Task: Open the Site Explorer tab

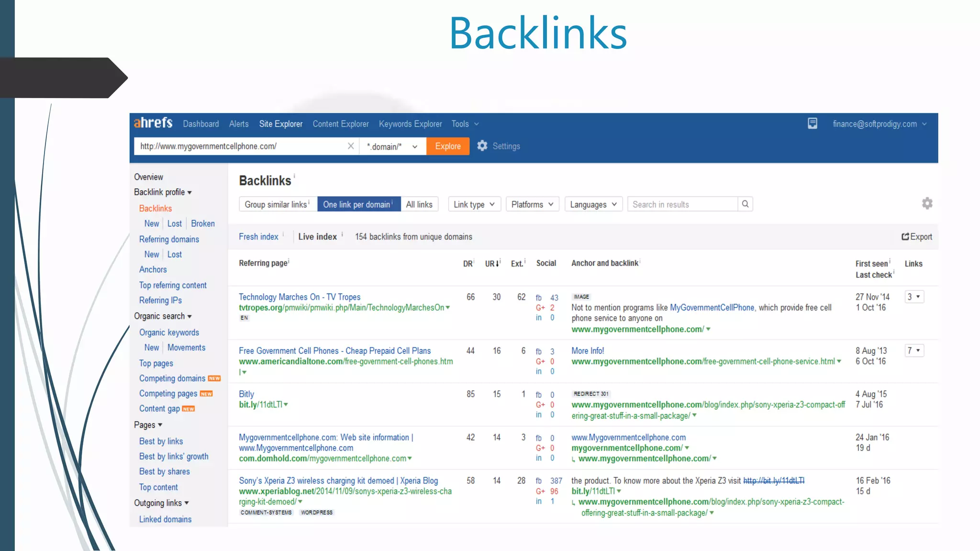Action: 281,124
